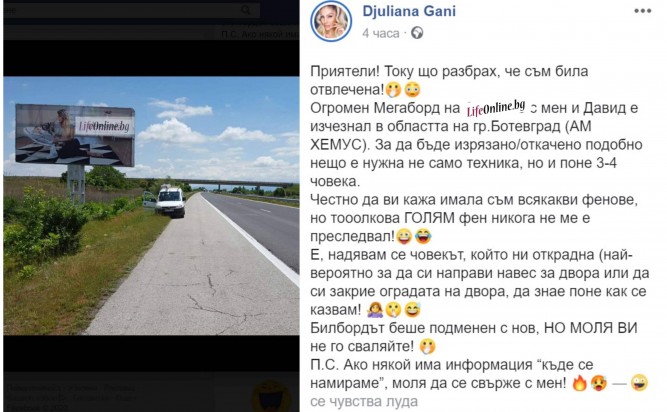Click the dimmed laughing reaction emoji
667x412 pixels.
pyautogui.click(x=271, y=396)
